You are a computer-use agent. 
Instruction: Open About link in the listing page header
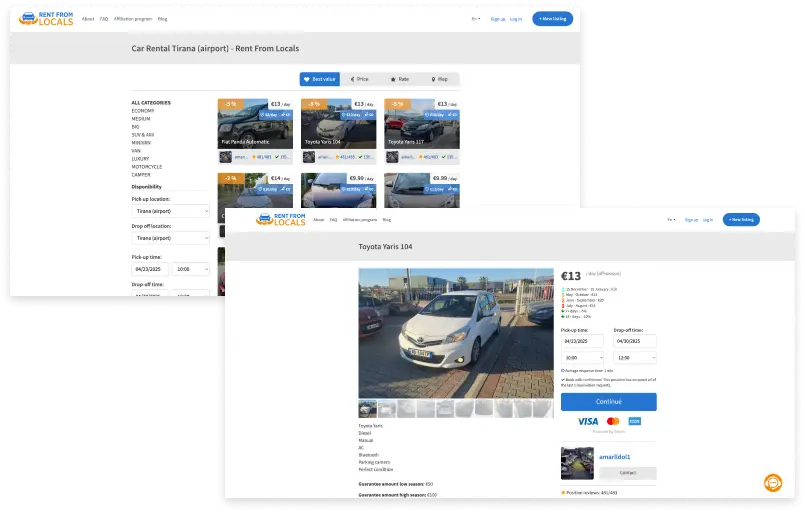click(x=88, y=19)
